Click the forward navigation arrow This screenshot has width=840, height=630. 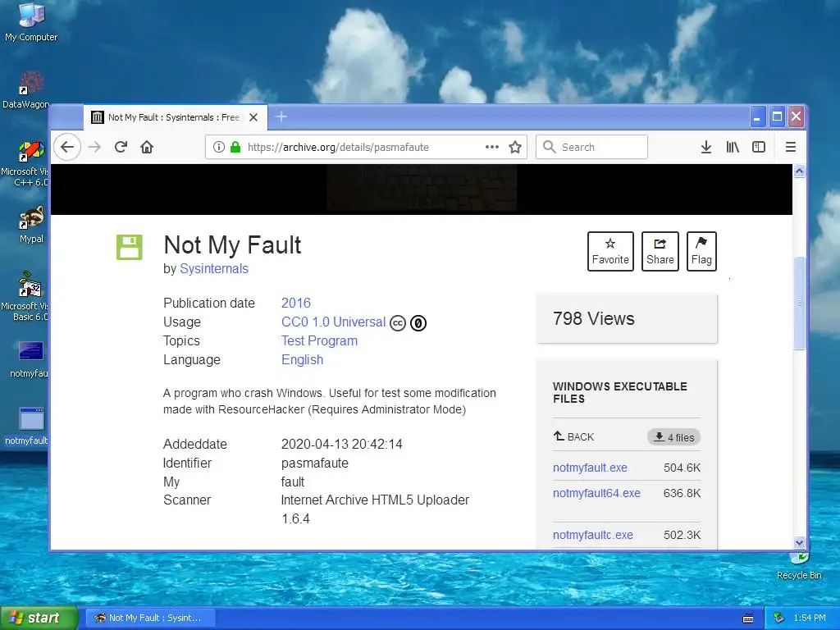pos(94,147)
